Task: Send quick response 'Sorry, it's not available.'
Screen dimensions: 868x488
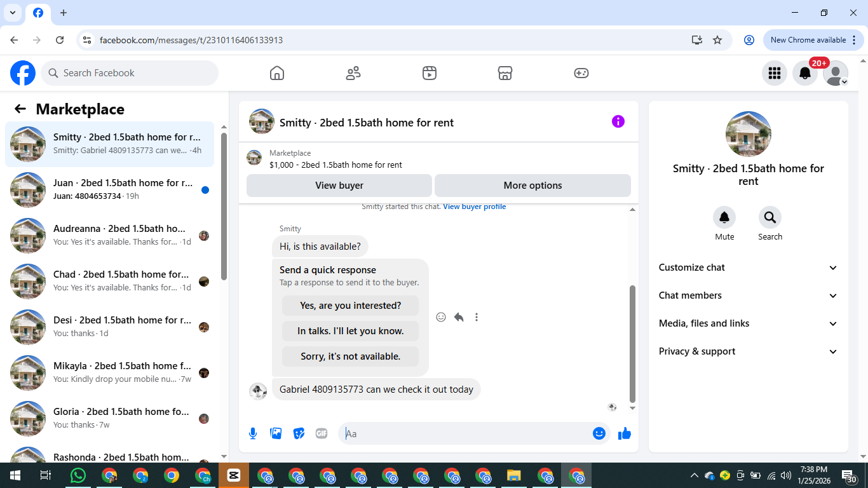Action: point(351,356)
